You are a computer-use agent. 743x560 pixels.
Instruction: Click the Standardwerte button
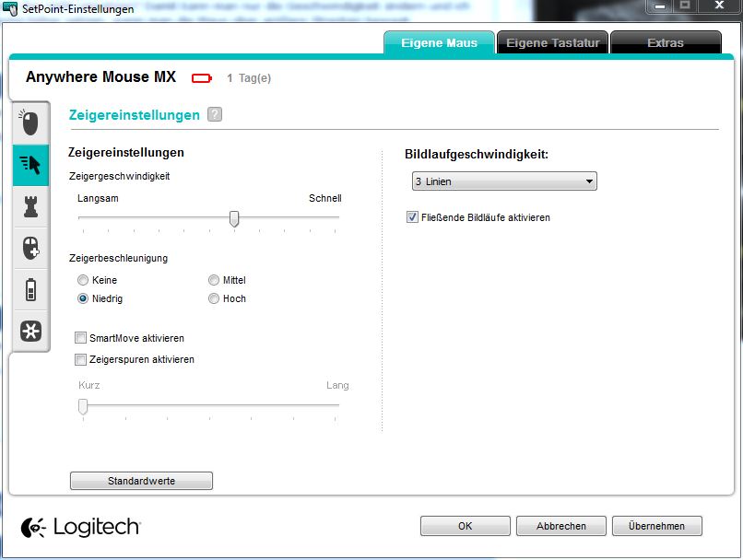tap(141, 481)
